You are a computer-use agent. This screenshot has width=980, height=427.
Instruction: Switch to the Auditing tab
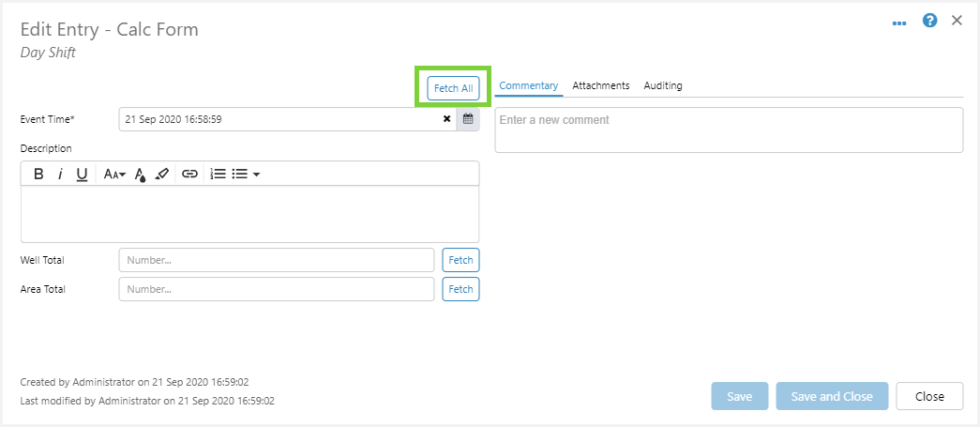point(663,85)
